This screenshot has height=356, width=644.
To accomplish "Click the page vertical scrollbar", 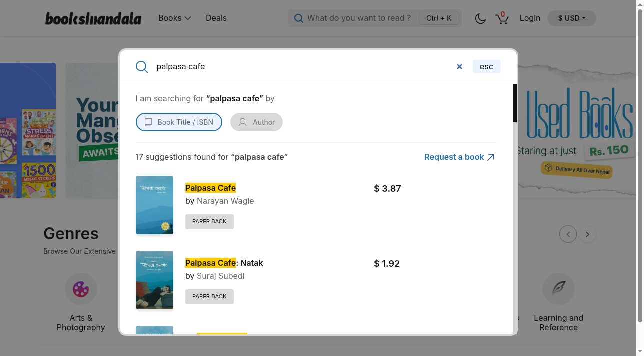I will [x=639, y=165].
